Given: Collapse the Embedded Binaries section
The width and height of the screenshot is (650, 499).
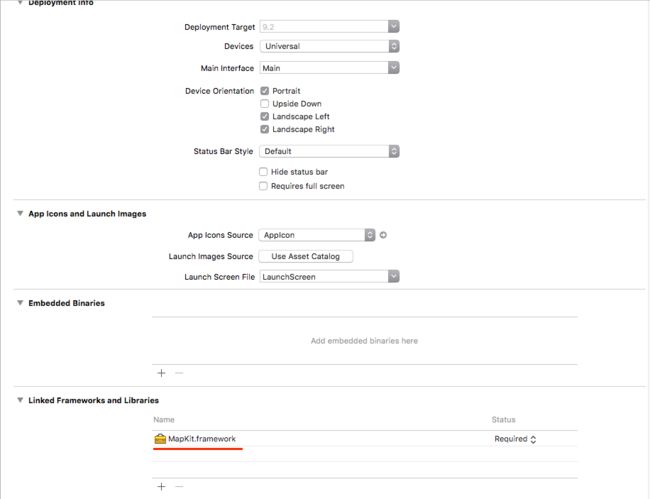Looking at the screenshot, I should point(20,303).
